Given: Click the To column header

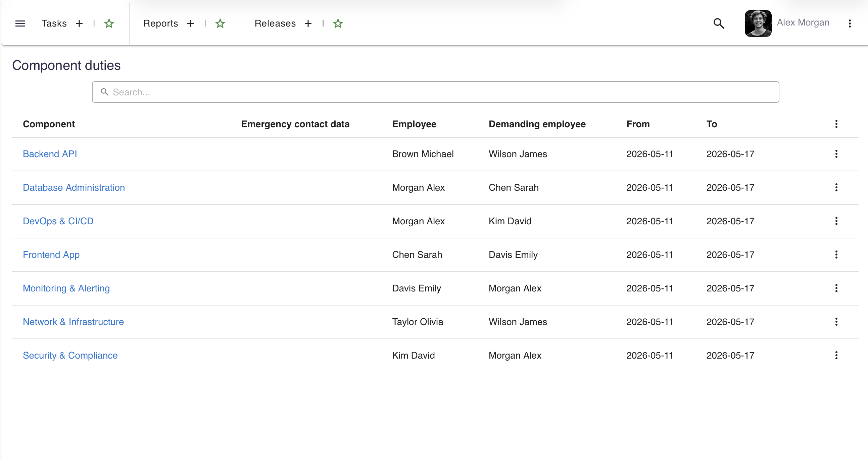Looking at the screenshot, I should [x=712, y=124].
